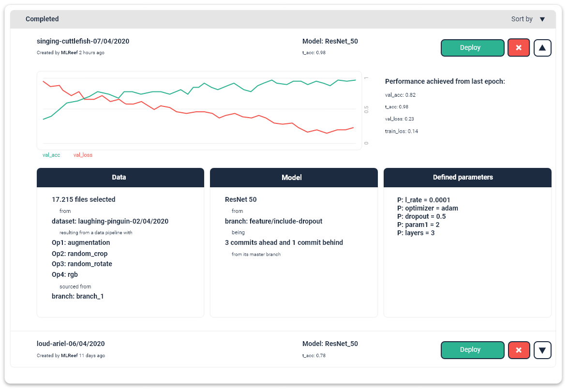
Task: Click the downward arrow icon on loud-ariel
Action: click(x=542, y=350)
